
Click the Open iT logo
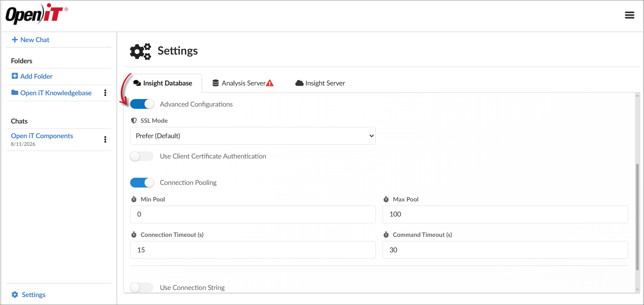(x=36, y=14)
